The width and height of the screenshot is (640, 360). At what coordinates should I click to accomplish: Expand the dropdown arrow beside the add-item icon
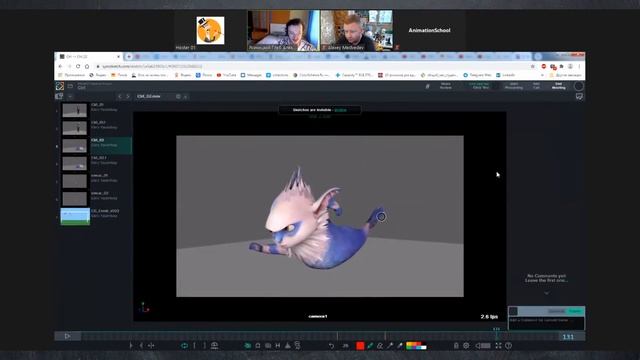(70, 97)
